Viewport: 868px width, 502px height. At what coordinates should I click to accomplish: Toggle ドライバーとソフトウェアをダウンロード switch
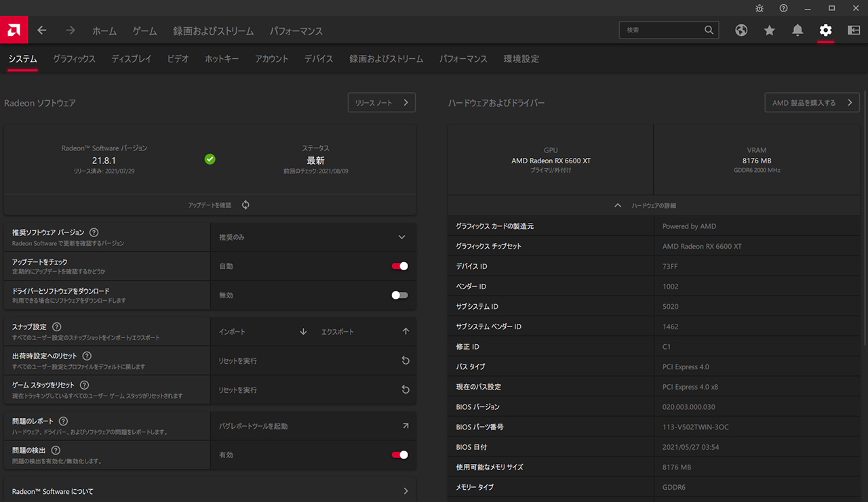pos(400,295)
